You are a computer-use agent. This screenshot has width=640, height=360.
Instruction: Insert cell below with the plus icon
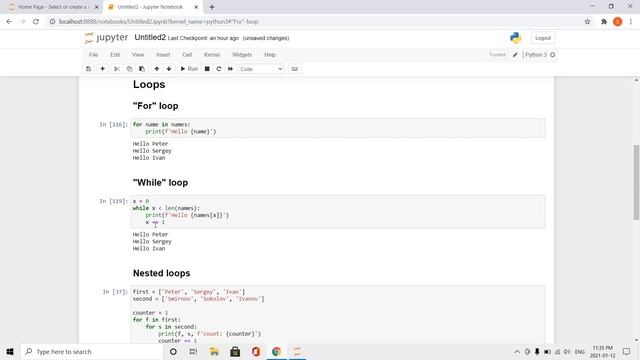pyautogui.click(x=102, y=69)
